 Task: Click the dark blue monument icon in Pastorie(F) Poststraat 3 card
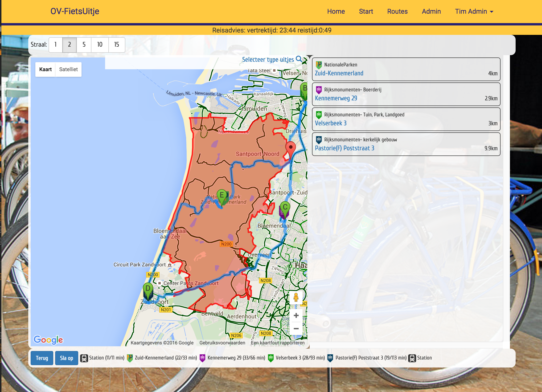(319, 140)
